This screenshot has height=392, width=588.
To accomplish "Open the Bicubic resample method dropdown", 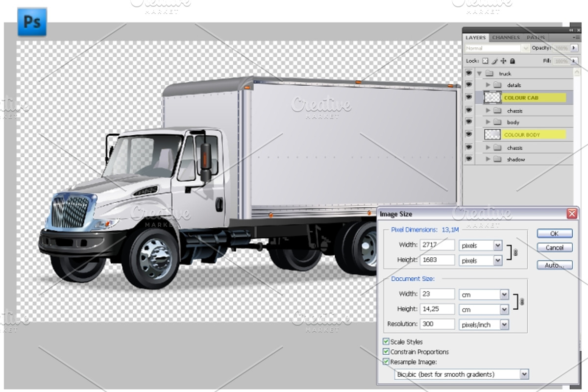I will pos(524,374).
